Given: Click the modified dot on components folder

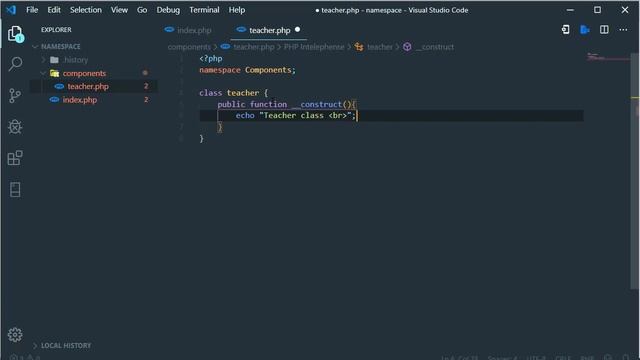Looking at the screenshot, I should tap(145, 73).
